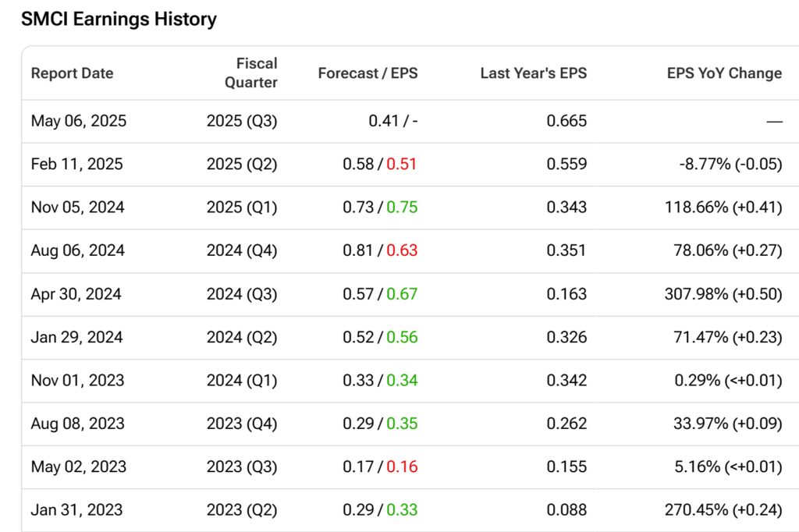799x532 pixels.
Task: Select the 'Nov 01, 2023' report date
Action: pos(77,381)
